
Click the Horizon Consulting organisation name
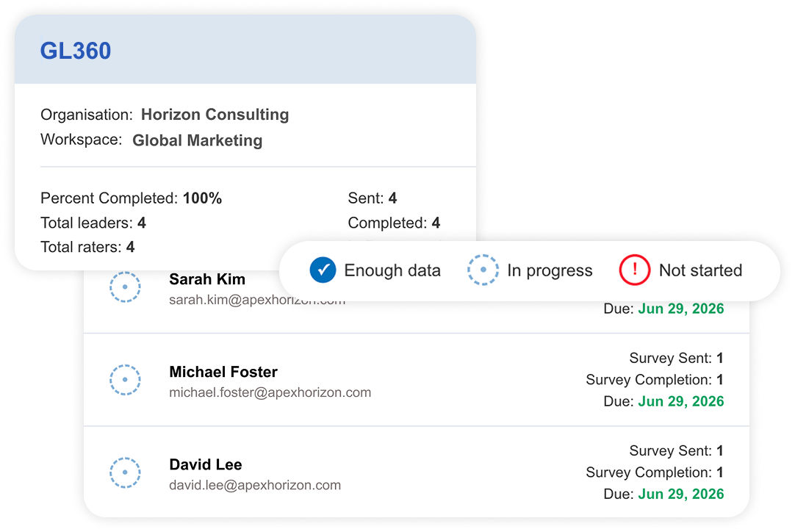(215, 115)
